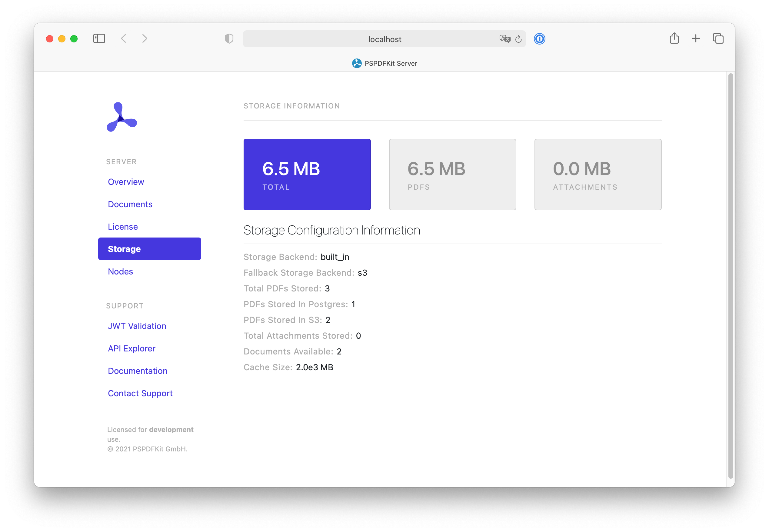Open the Nodes section

pyautogui.click(x=120, y=271)
